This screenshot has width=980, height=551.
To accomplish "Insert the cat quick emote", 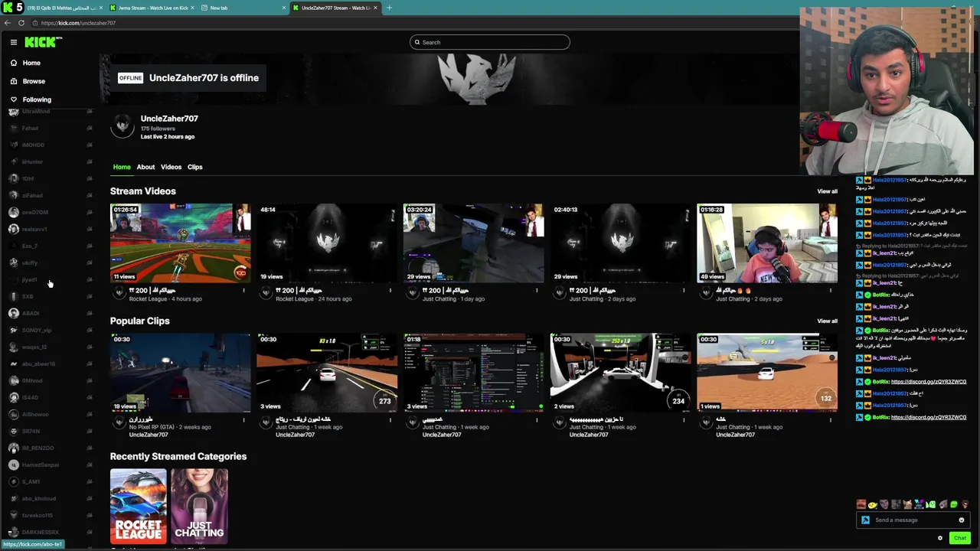I will click(x=907, y=504).
